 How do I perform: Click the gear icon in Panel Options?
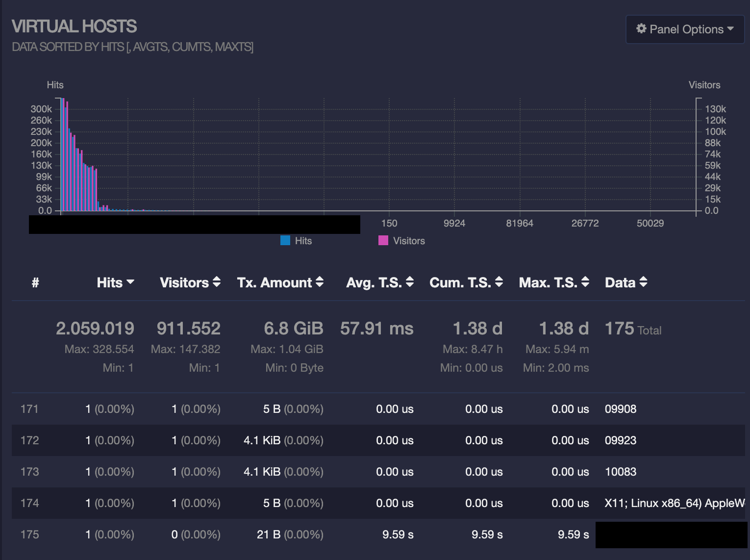(641, 29)
